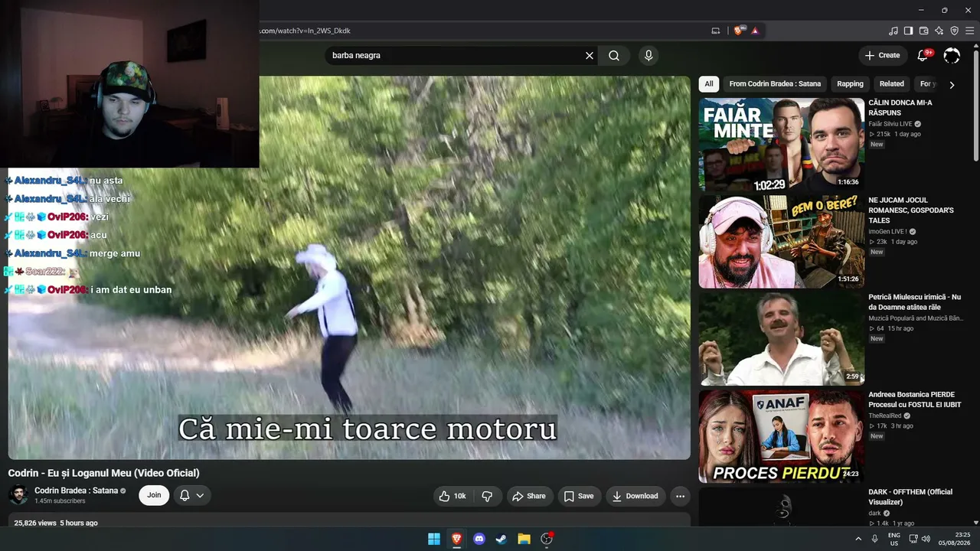Image resolution: width=980 pixels, height=551 pixels.
Task: Click the Join channel button
Action: pyautogui.click(x=154, y=495)
